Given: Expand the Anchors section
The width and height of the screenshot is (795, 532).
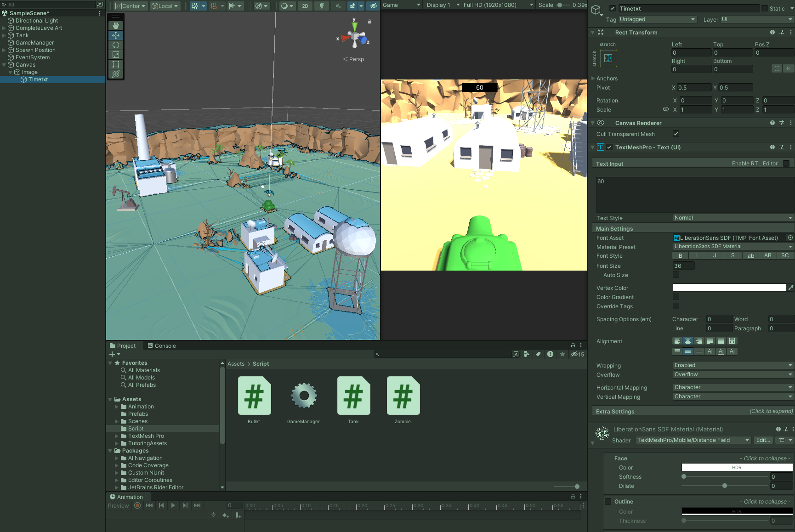Looking at the screenshot, I should [x=593, y=79].
